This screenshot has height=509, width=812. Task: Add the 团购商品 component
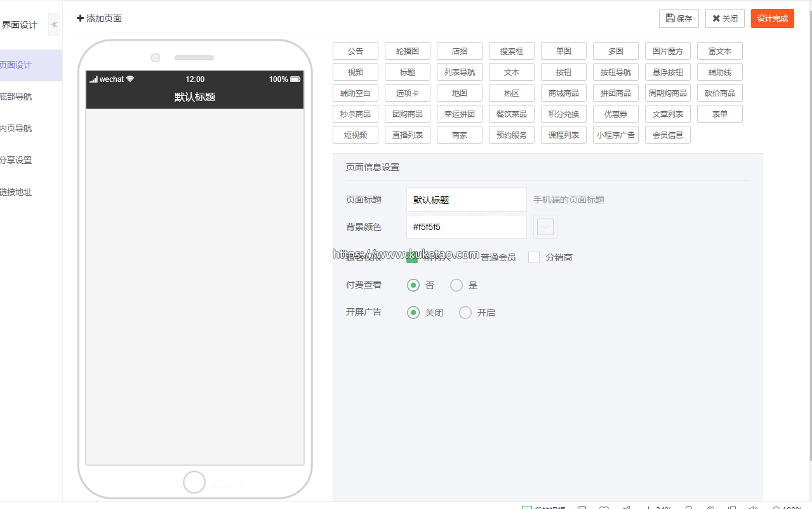click(408, 114)
